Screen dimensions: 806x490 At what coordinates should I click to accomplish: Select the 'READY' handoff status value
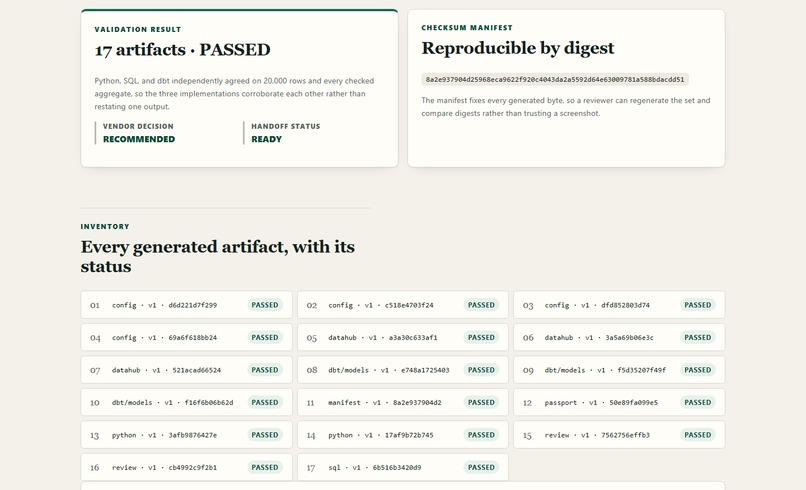[x=266, y=139]
